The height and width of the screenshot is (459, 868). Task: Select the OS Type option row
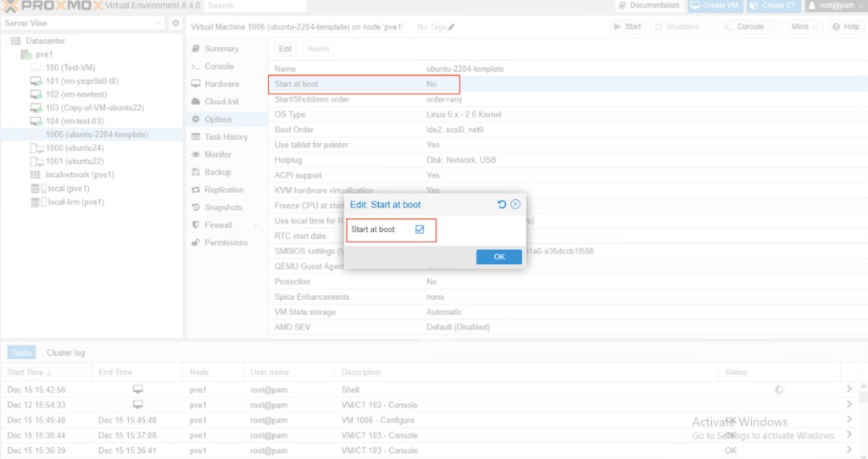coord(568,114)
